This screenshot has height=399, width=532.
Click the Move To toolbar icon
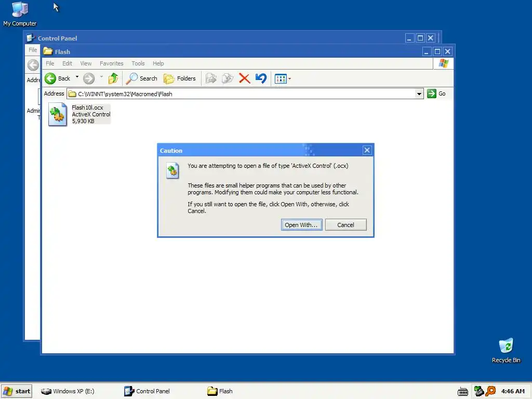tap(211, 78)
